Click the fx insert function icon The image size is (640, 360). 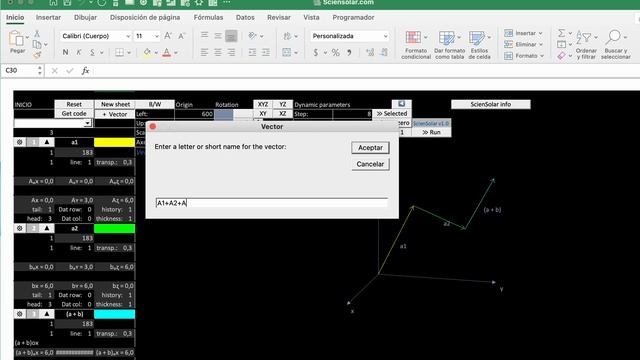(85, 71)
